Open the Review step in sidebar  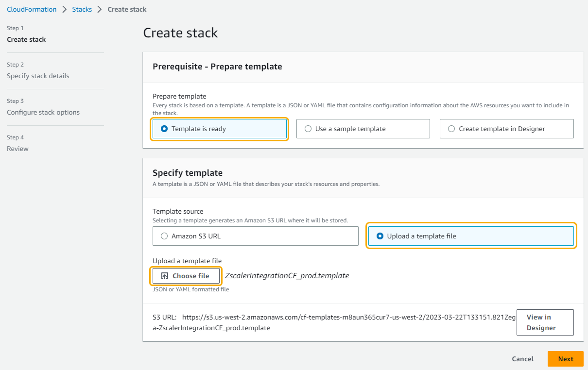(x=17, y=149)
